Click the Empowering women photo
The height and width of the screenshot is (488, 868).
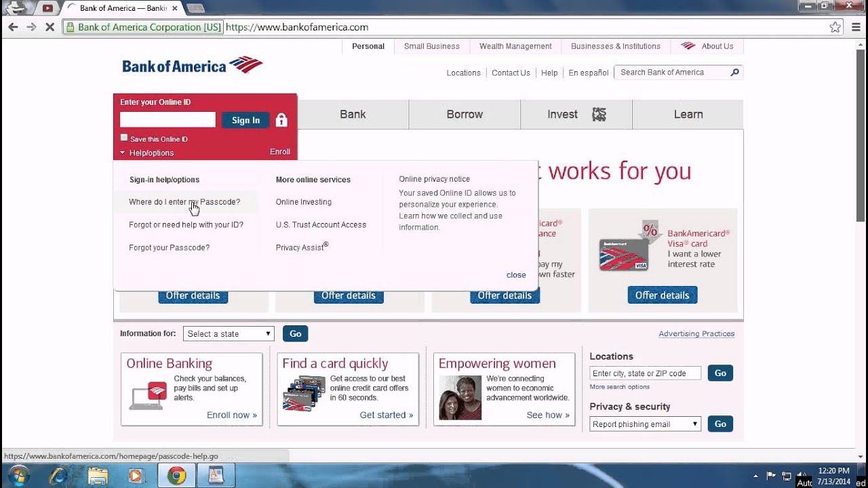tap(460, 397)
